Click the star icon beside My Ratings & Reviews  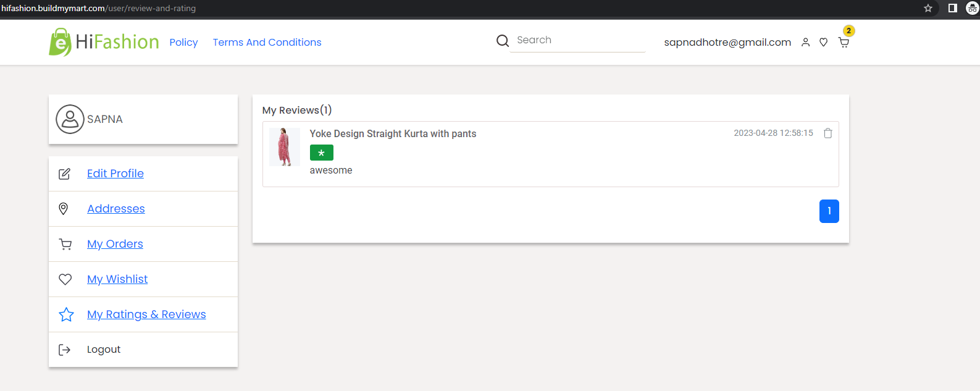click(x=66, y=314)
